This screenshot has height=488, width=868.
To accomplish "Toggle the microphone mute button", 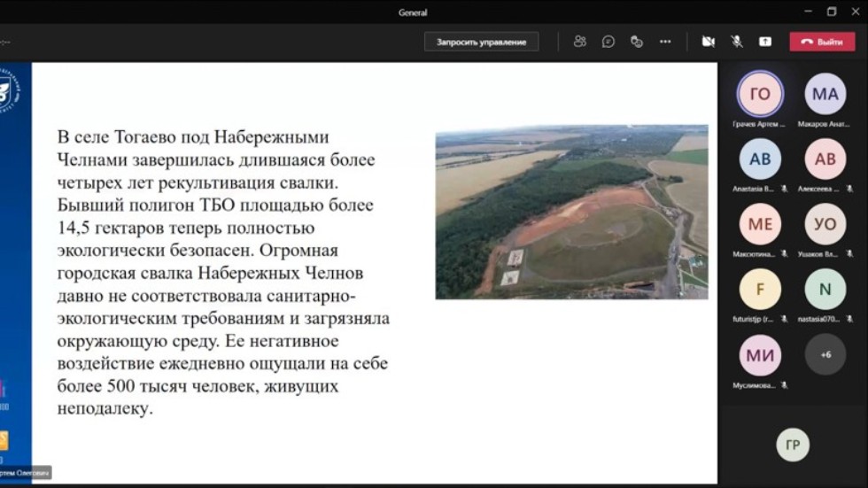I will (736, 41).
